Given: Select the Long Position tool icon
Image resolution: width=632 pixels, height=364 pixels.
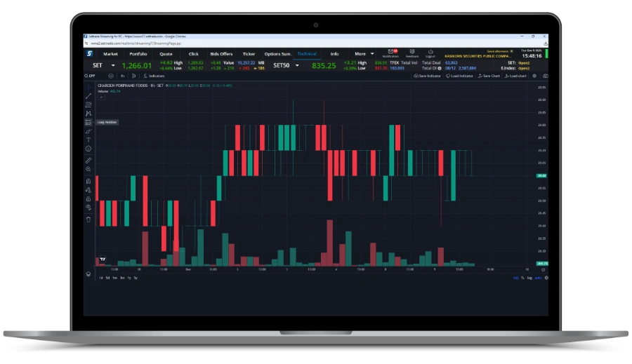Looking at the screenshot, I should point(88,122).
